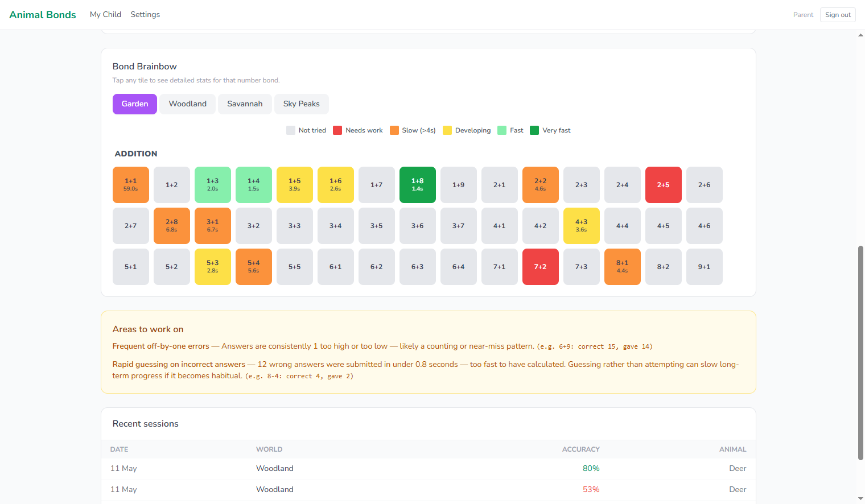The image size is (865, 504).
Task: Click the Sign out button
Action: click(838, 15)
